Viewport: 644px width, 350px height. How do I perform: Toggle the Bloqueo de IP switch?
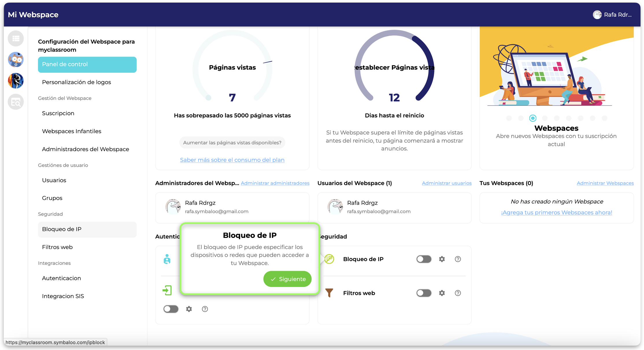(x=424, y=259)
